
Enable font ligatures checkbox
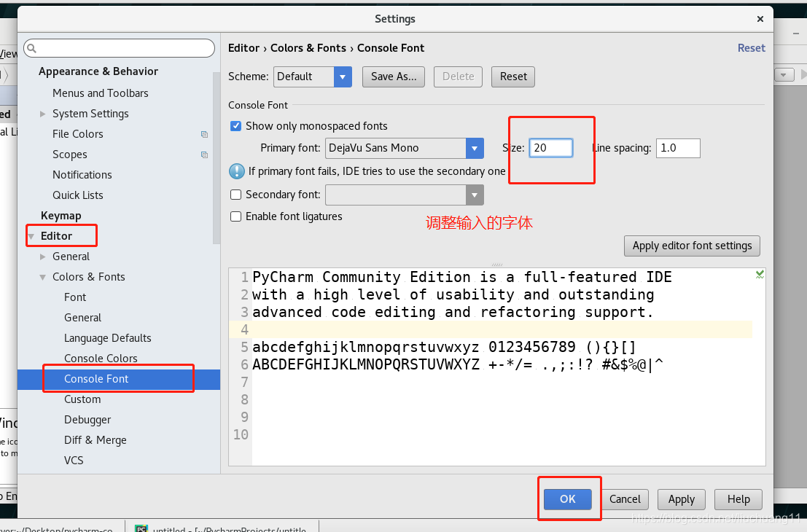[235, 216]
